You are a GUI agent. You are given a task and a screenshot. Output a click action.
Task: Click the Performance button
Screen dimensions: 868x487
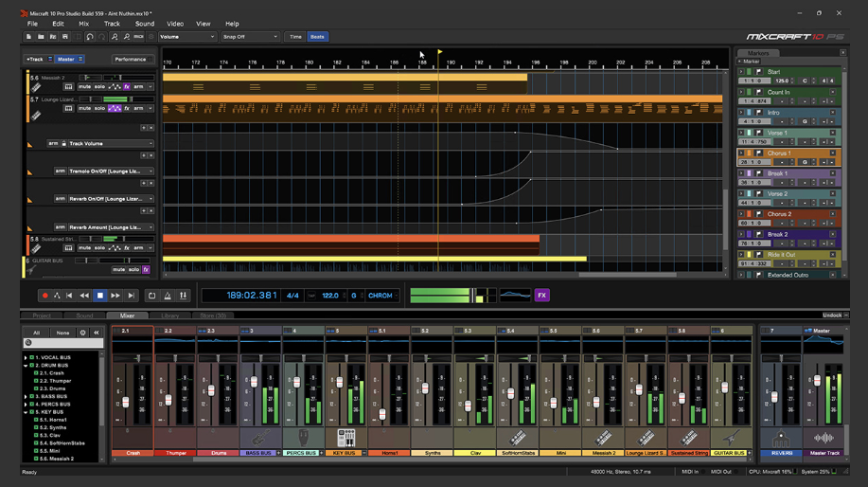point(131,59)
